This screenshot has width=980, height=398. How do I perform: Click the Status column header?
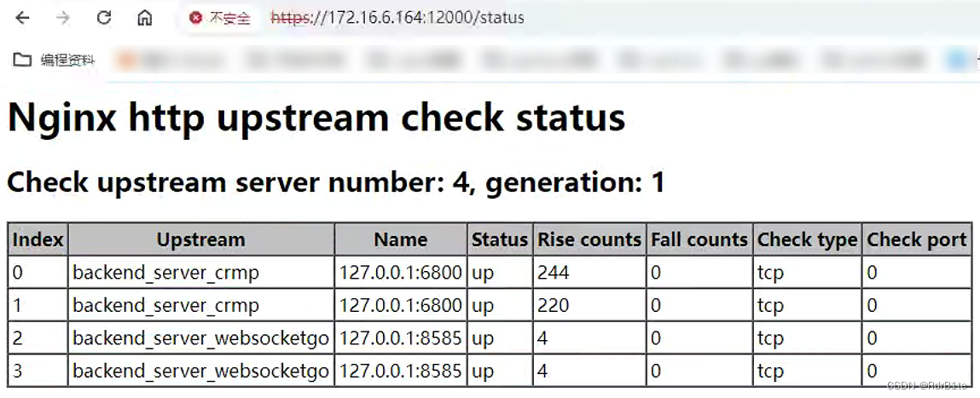pyautogui.click(x=500, y=239)
